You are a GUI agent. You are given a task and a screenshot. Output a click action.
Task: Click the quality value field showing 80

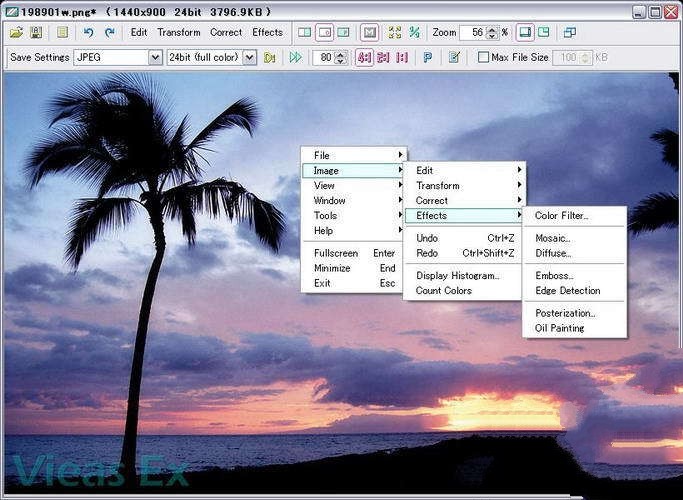[324, 57]
